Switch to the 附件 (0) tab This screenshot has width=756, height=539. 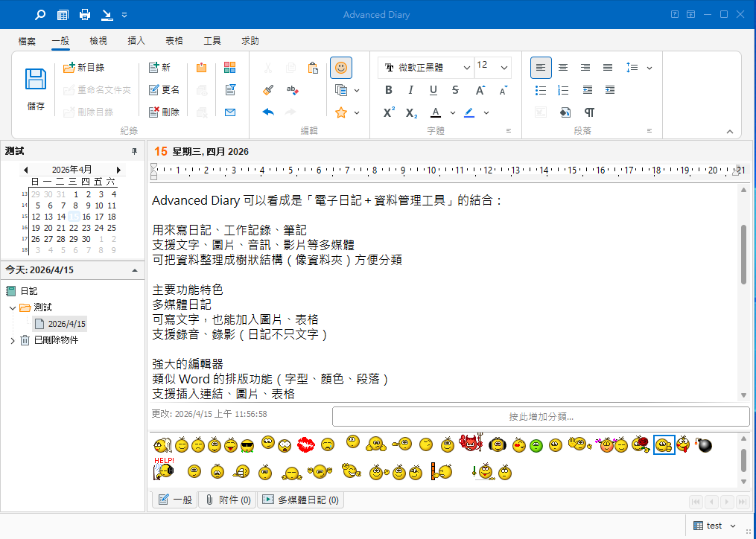coord(228,500)
